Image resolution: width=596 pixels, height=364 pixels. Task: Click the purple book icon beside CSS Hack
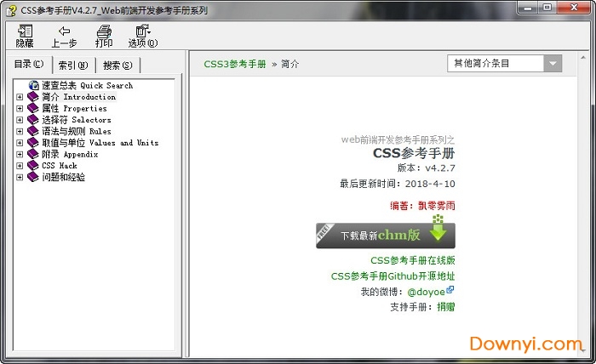33,166
